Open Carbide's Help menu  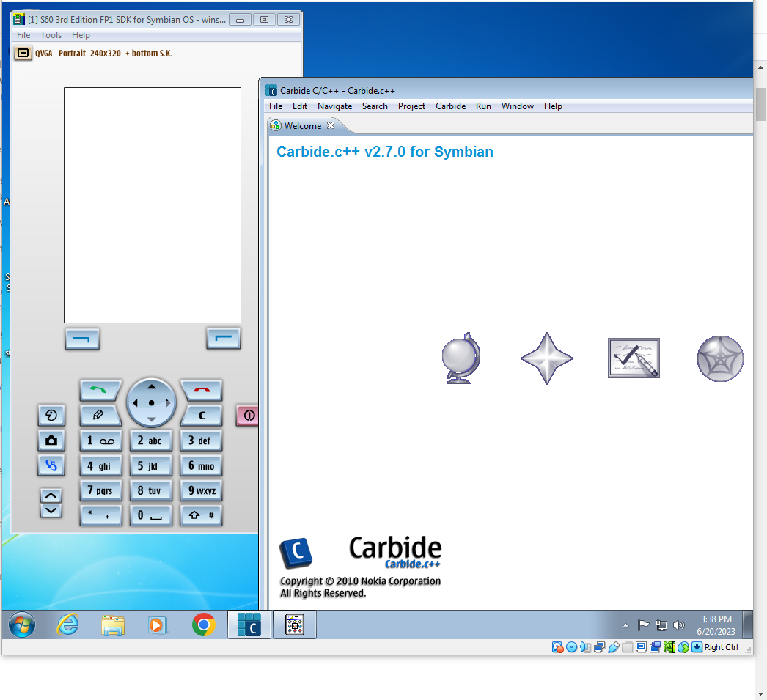coord(553,106)
